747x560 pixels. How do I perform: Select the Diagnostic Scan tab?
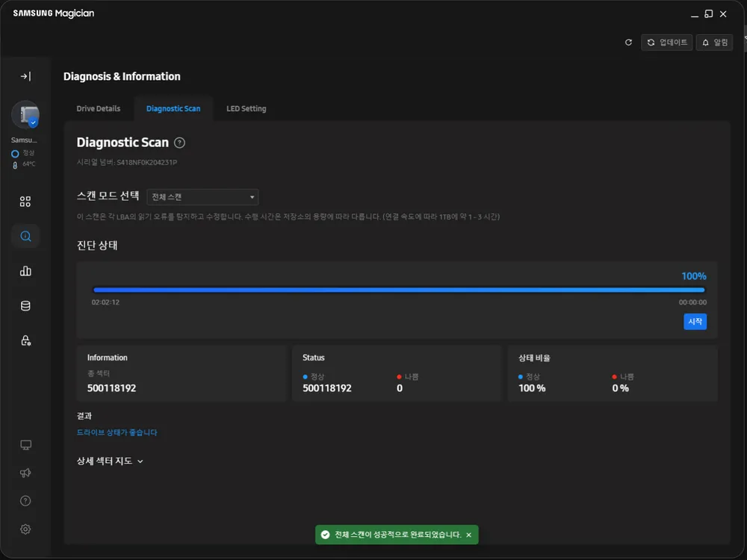click(173, 108)
